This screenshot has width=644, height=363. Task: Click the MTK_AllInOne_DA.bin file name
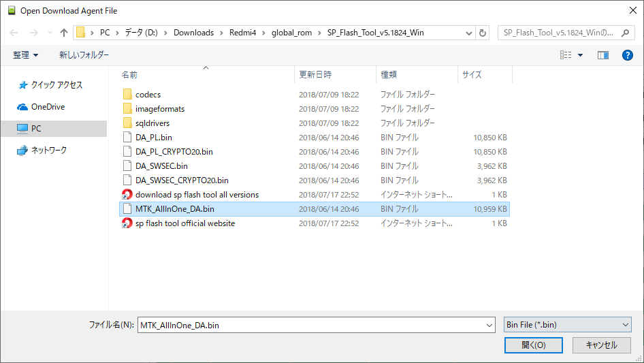[x=174, y=209]
